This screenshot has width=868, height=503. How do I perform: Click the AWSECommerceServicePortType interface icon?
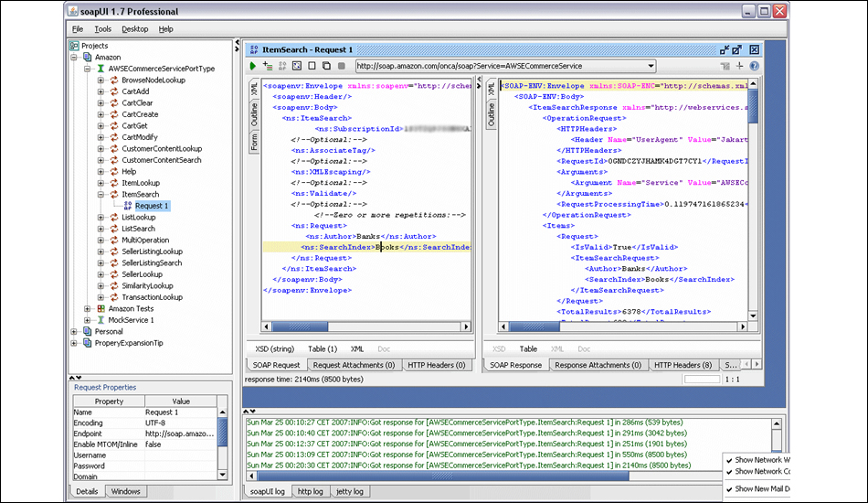(101, 69)
